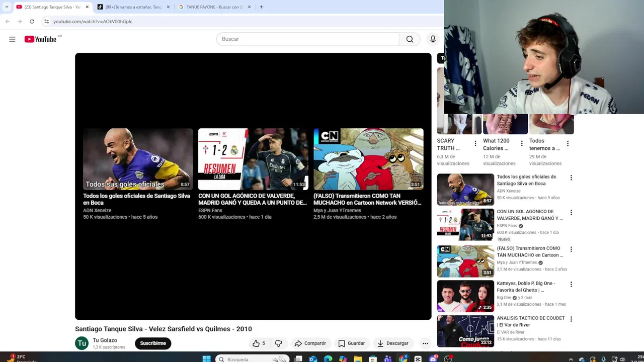Click the search magnifier button

[x=410, y=39]
